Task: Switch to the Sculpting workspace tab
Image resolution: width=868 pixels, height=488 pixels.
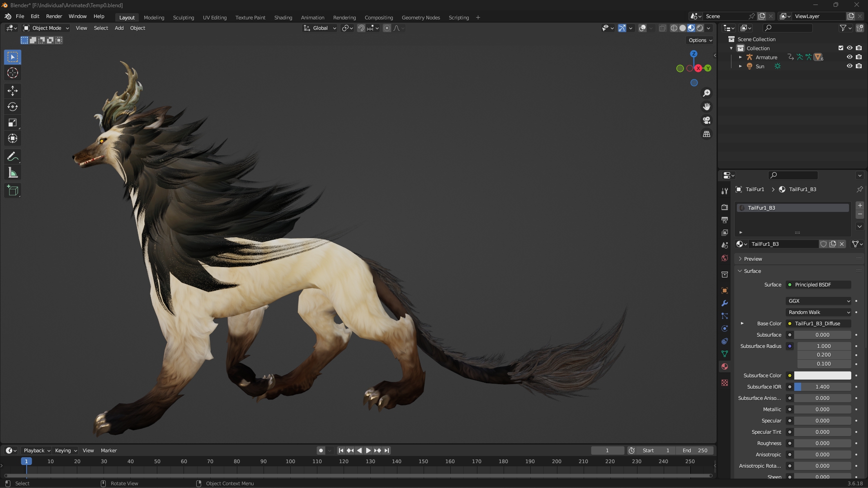Action: [x=183, y=18]
